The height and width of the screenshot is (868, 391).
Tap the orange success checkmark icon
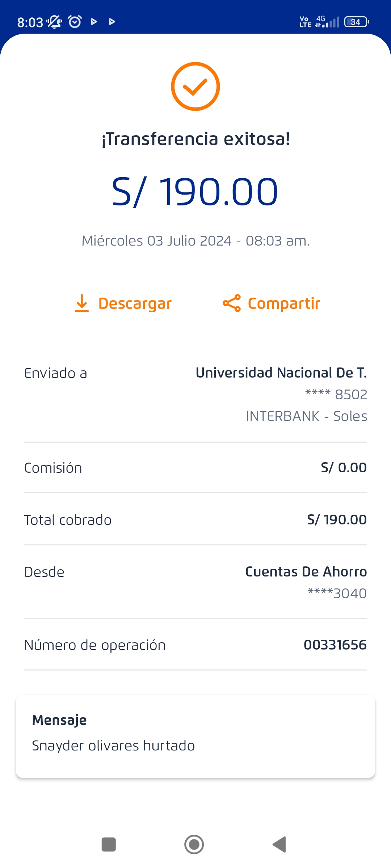(195, 86)
